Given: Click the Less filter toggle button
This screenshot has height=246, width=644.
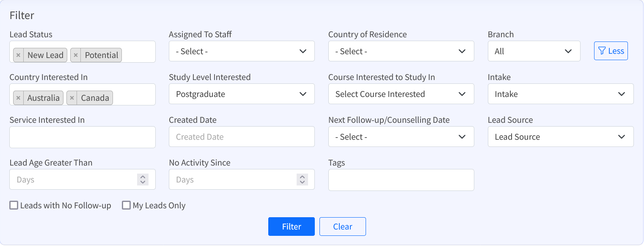Looking at the screenshot, I should [611, 51].
